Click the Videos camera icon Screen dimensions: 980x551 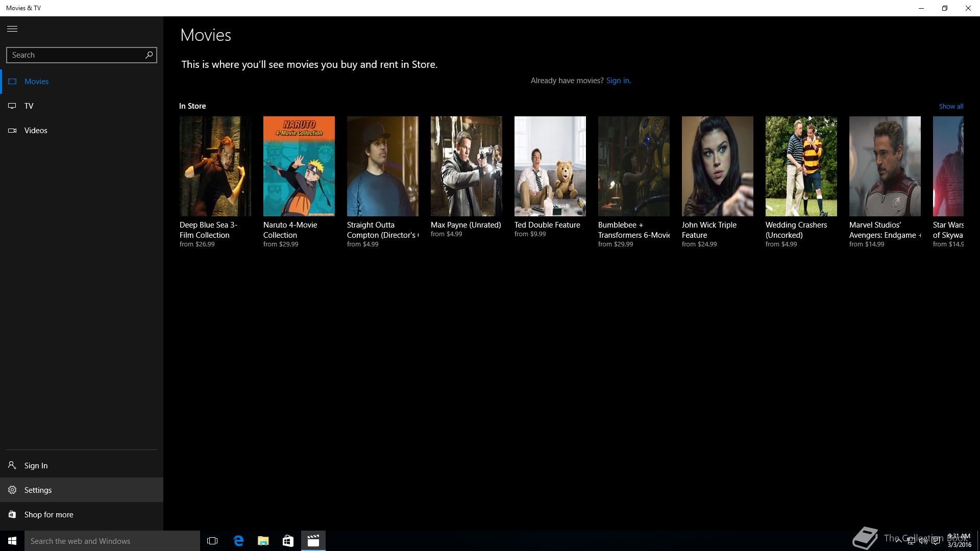[x=12, y=131]
